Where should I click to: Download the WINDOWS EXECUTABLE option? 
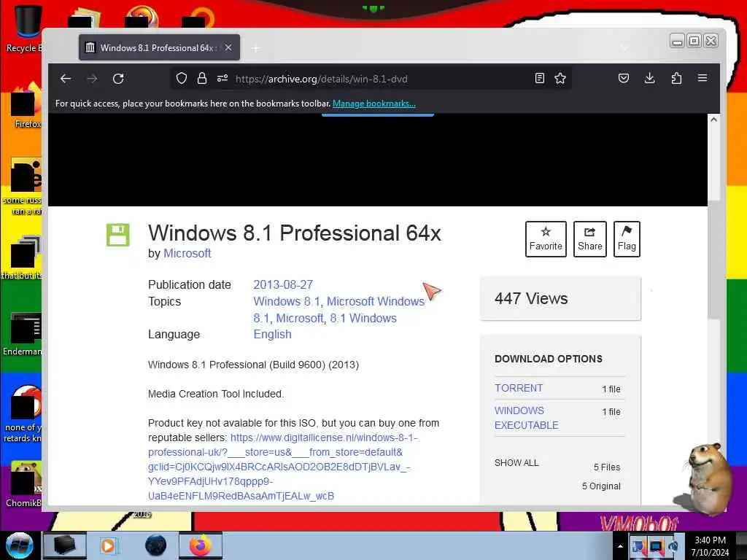(527, 418)
